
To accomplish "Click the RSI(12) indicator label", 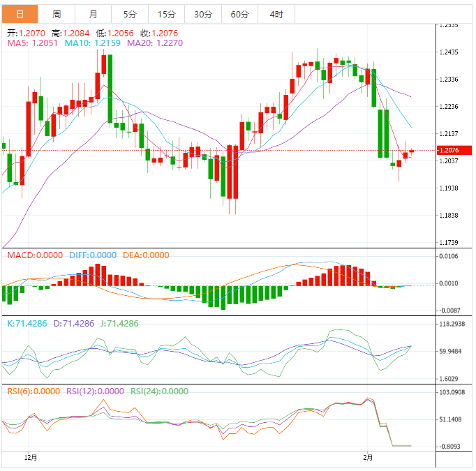I will 95,391.
